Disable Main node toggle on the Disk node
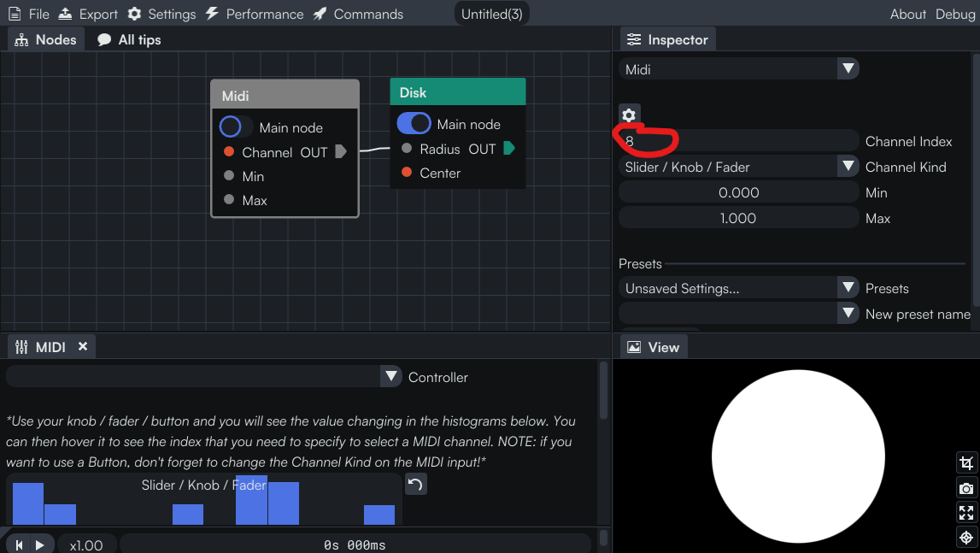The width and height of the screenshot is (980, 553). [x=414, y=124]
